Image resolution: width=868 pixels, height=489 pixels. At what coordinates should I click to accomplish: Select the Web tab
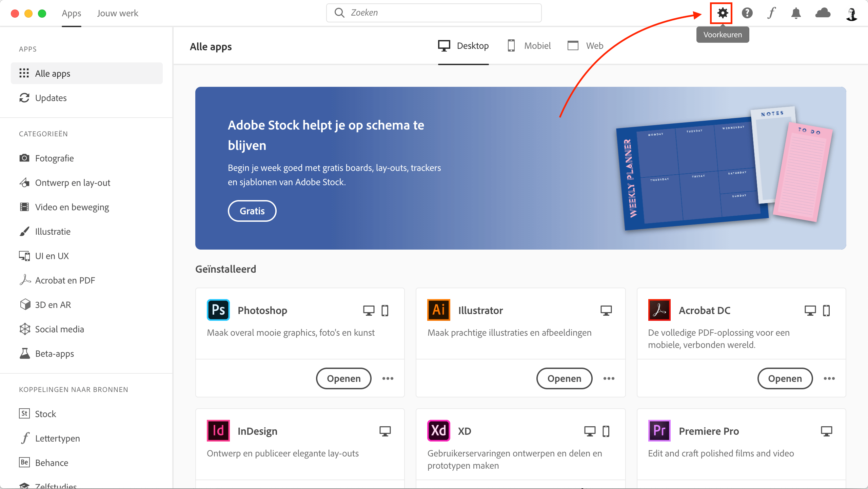pos(585,46)
